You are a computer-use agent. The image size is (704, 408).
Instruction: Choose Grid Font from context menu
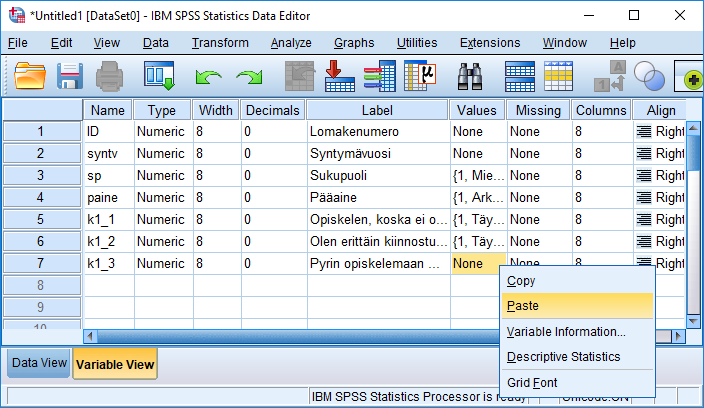click(577, 382)
